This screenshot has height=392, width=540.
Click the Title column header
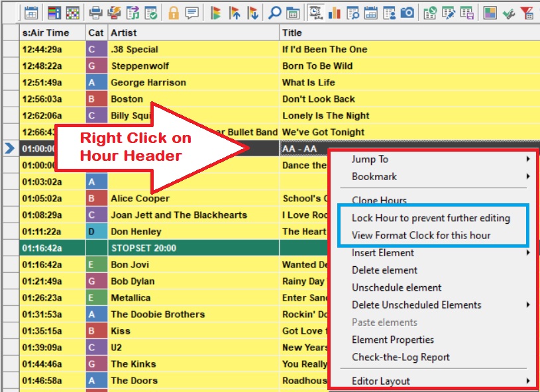pyautogui.click(x=409, y=32)
